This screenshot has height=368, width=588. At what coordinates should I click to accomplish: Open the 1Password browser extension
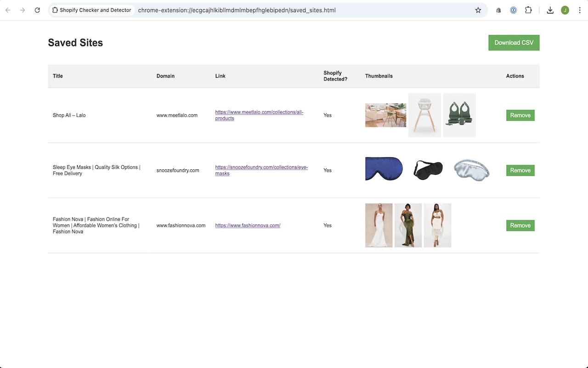click(x=513, y=10)
